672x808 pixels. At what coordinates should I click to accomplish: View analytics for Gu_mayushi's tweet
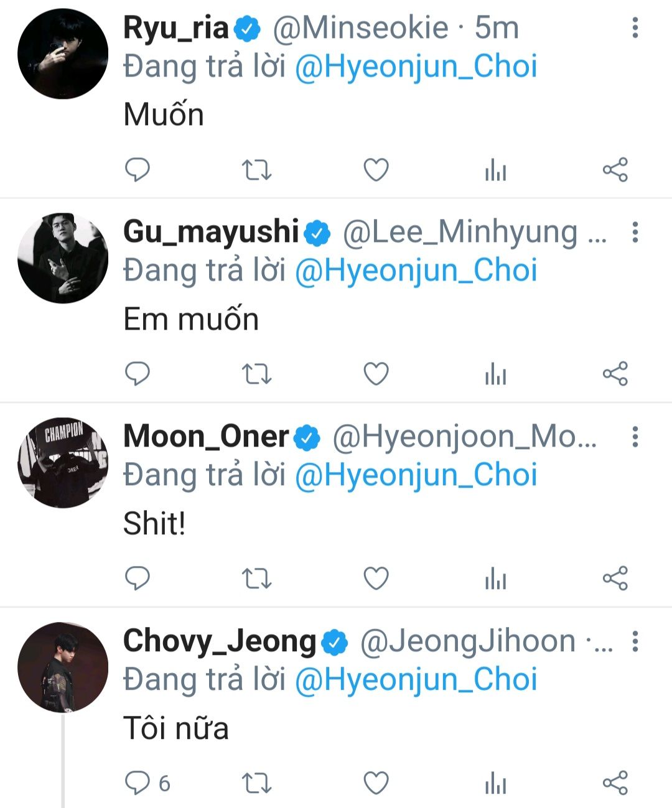click(x=495, y=374)
